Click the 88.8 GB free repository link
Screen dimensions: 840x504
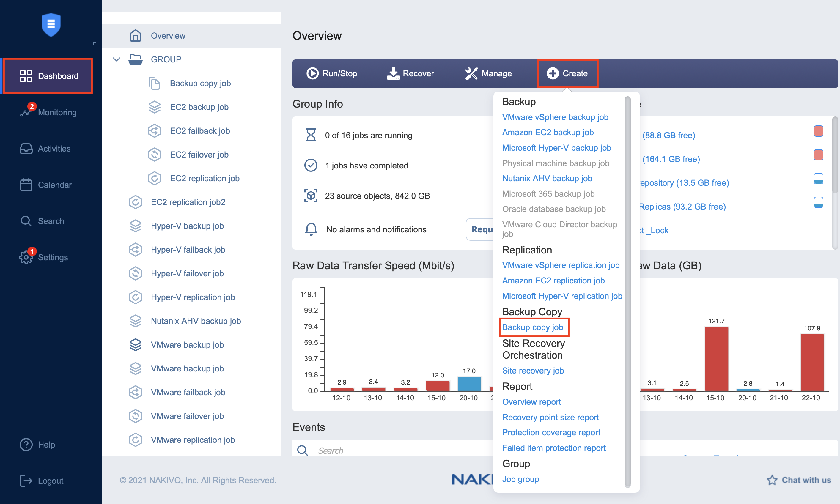pyautogui.click(x=668, y=135)
